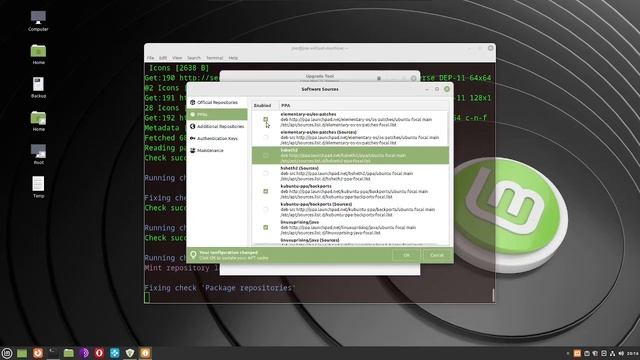Open the network tray icon
Viewport: 640px width, 360px height.
pyautogui.click(x=612, y=353)
